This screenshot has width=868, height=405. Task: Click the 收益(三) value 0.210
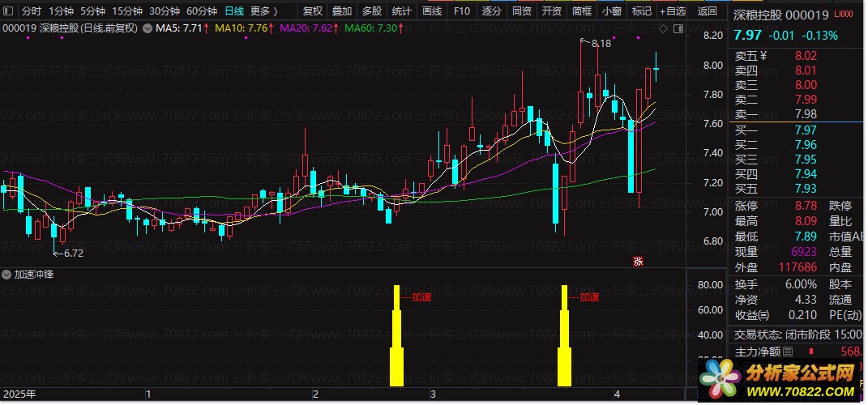click(802, 315)
